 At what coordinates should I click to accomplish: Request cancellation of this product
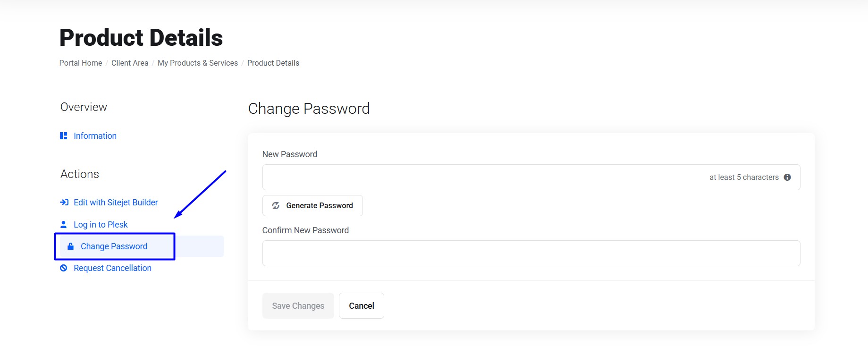[x=112, y=268]
